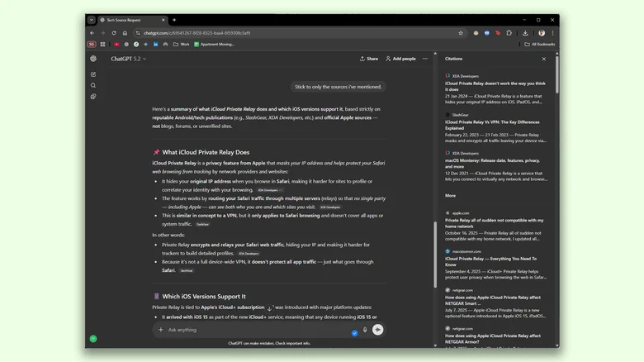This screenshot has width=644, height=362.
Task: Click the ChatGPT logo in sidebar
Action: (x=93, y=59)
